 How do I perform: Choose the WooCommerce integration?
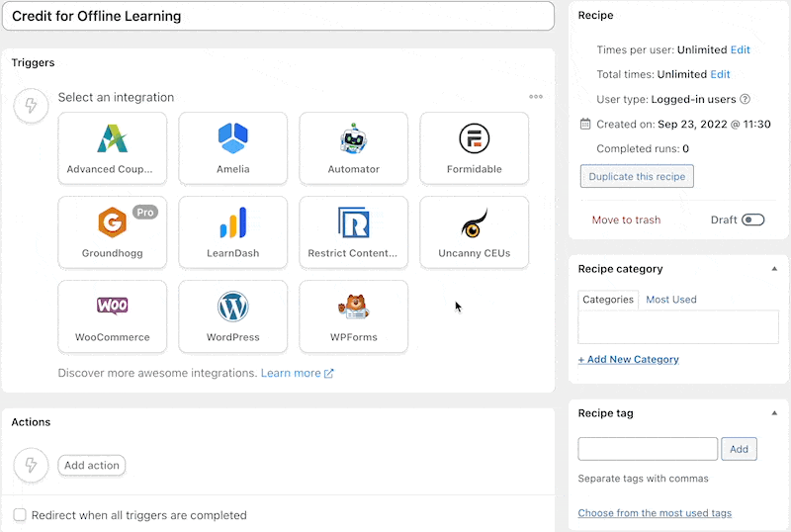point(112,316)
